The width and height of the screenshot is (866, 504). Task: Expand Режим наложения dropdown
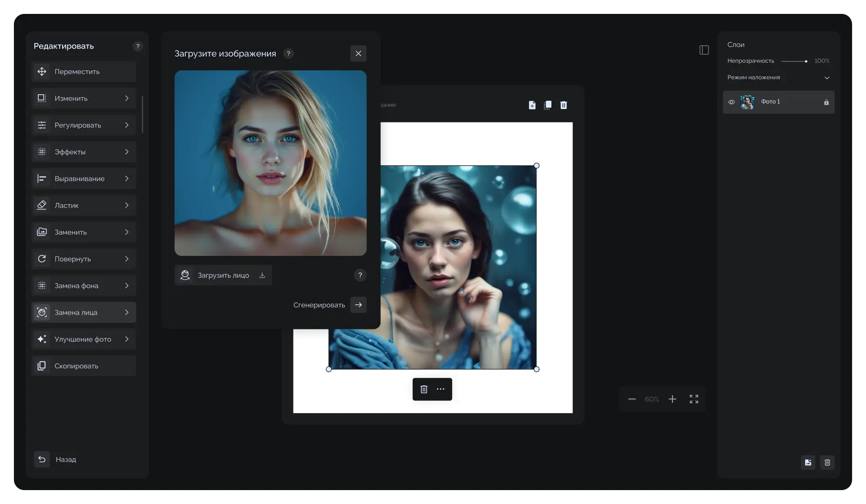tap(826, 78)
